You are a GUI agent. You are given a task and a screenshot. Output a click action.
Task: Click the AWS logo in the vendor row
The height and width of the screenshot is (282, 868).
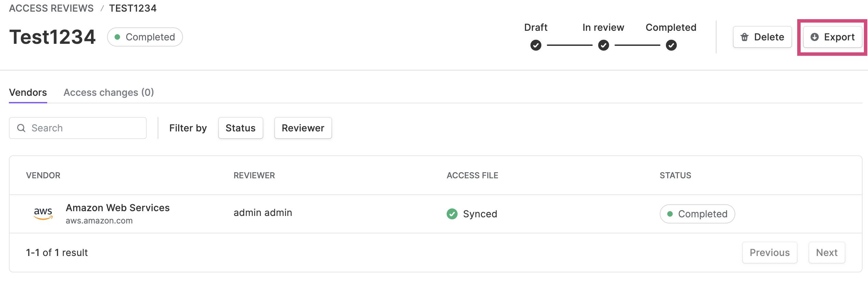(x=43, y=214)
